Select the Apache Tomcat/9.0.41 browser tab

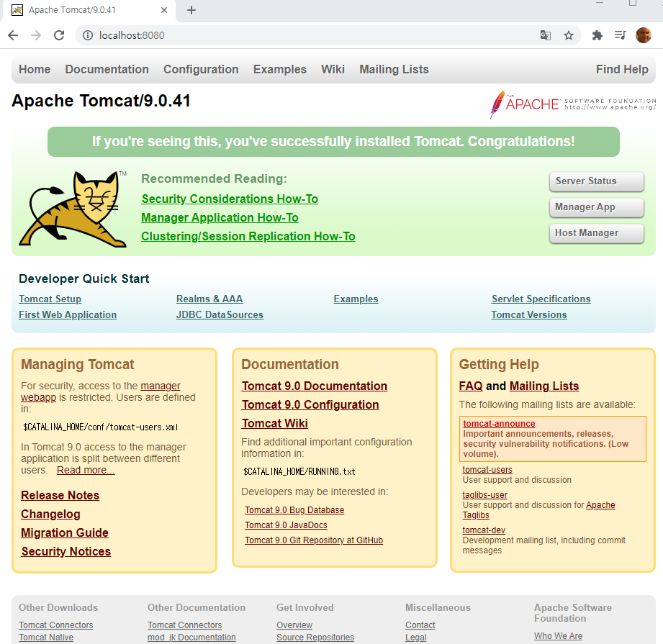click(x=89, y=10)
